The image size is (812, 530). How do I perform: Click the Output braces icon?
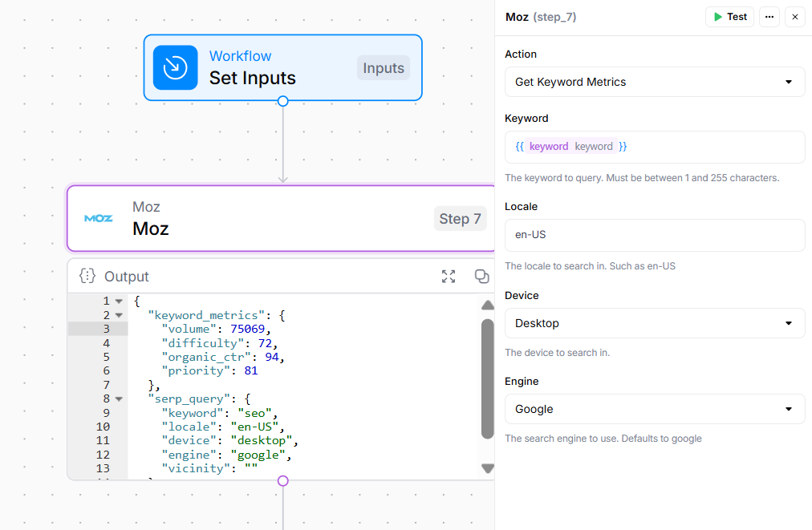(87, 277)
